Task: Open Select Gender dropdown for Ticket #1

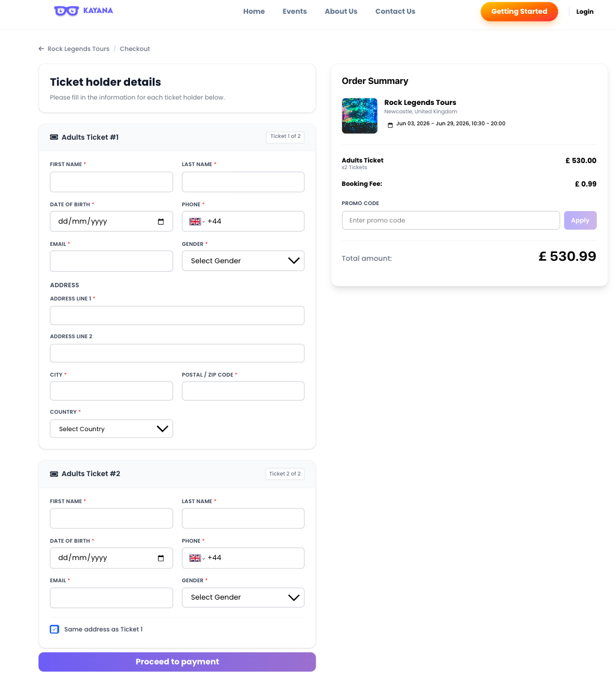Action: pyautogui.click(x=243, y=261)
